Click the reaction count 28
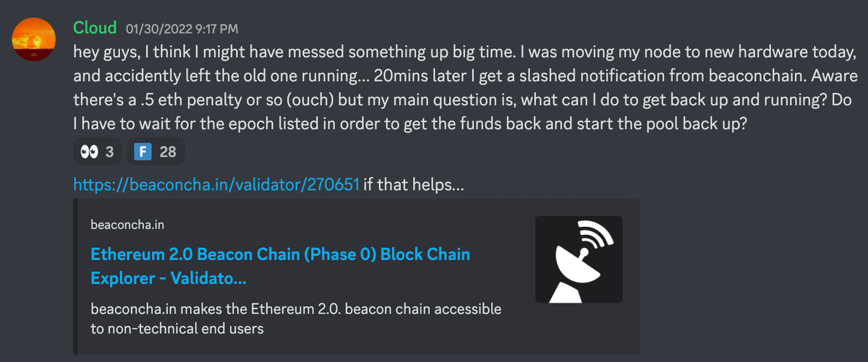The width and height of the screenshot is (868, 362). [x=168, y=152]
